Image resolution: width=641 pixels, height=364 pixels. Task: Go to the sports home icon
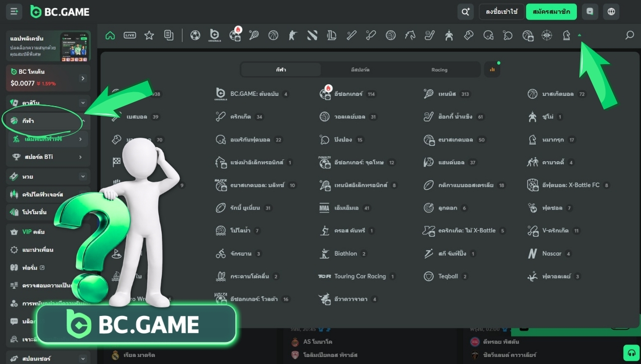tap(110, 35)
